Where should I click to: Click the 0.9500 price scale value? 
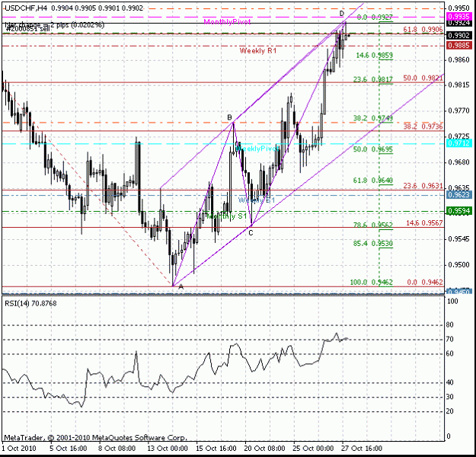coord(458,265)
